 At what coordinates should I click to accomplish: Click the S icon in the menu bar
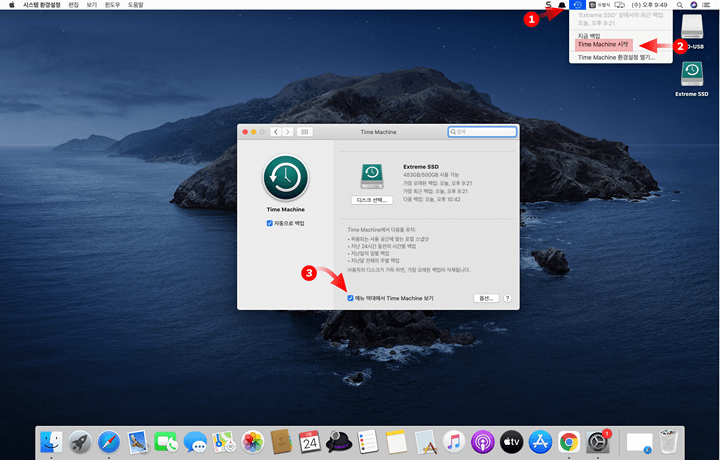(548, 5)
